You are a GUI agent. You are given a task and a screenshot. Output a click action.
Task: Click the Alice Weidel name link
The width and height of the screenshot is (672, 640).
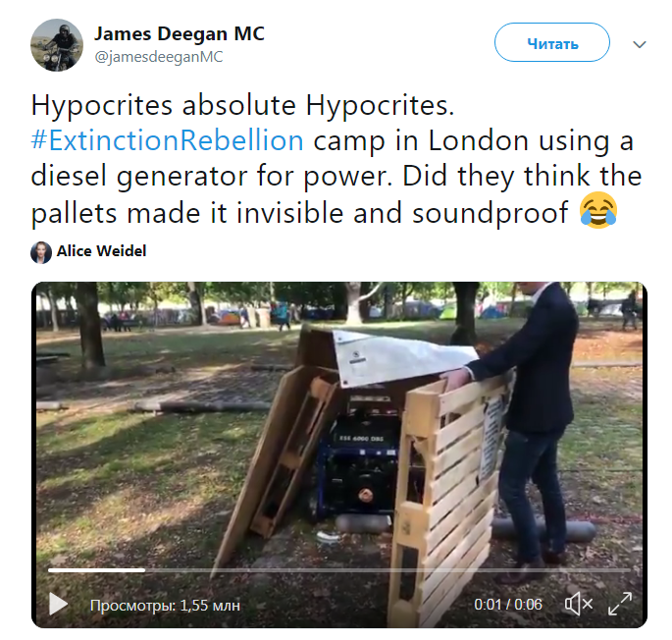[x=102, y=251]
